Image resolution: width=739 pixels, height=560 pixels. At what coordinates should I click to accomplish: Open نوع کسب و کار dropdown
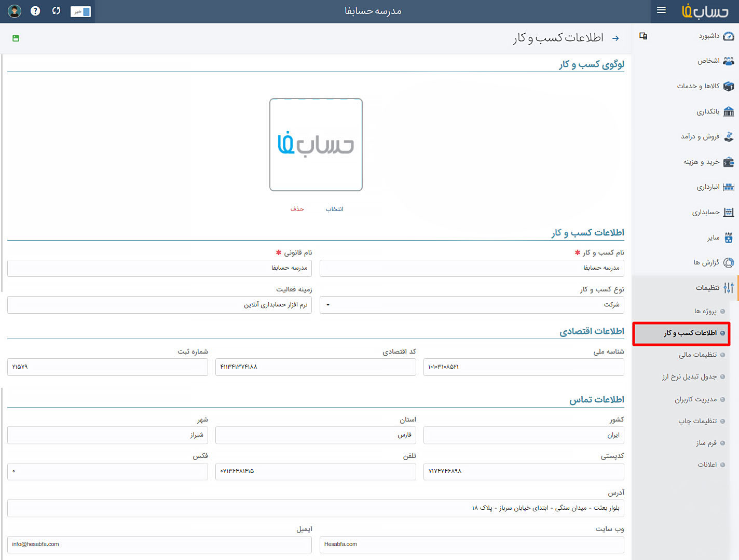click(x=472, y=305)
